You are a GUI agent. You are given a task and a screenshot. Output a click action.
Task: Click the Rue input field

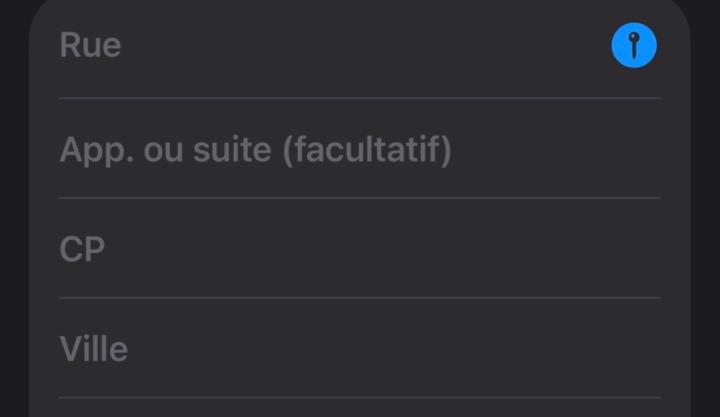[x=330, y=46]
